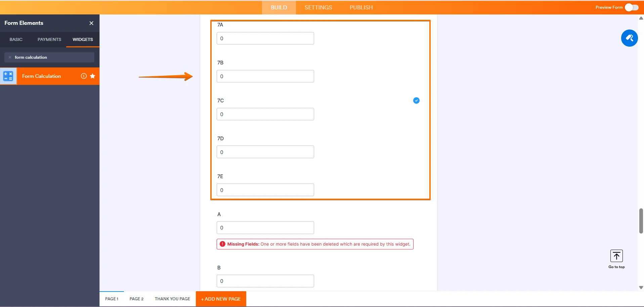Switch to the PAYMENTS tab
This screenshot has width=644, height=307.
[x=49, y=39]
